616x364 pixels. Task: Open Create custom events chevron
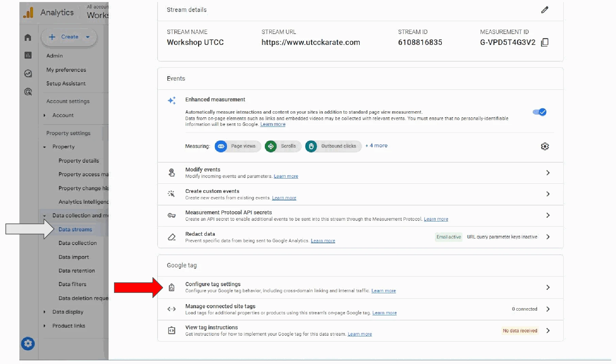pyautogui.click(x=548, y=194)
